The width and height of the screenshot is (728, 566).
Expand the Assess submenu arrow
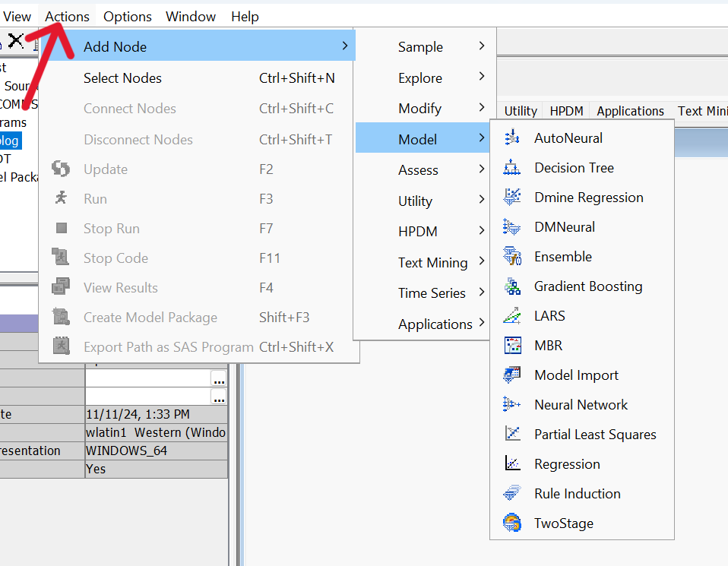click(482, 169)
